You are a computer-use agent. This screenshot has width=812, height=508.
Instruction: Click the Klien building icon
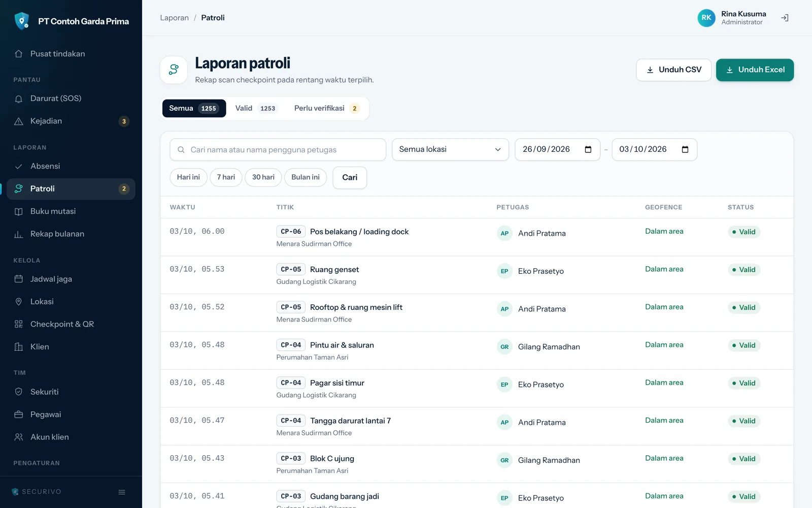click(x=19, y=347)
